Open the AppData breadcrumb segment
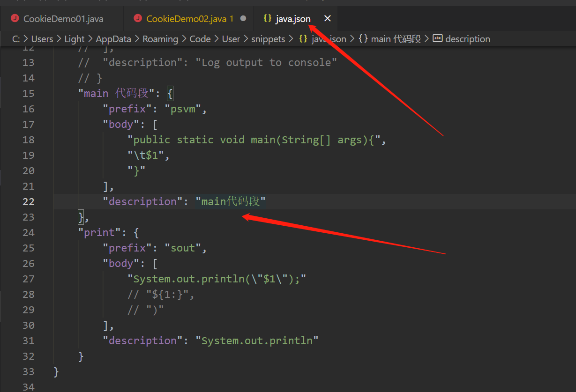This screenshot has height=392, width=576. pos(113,39)
